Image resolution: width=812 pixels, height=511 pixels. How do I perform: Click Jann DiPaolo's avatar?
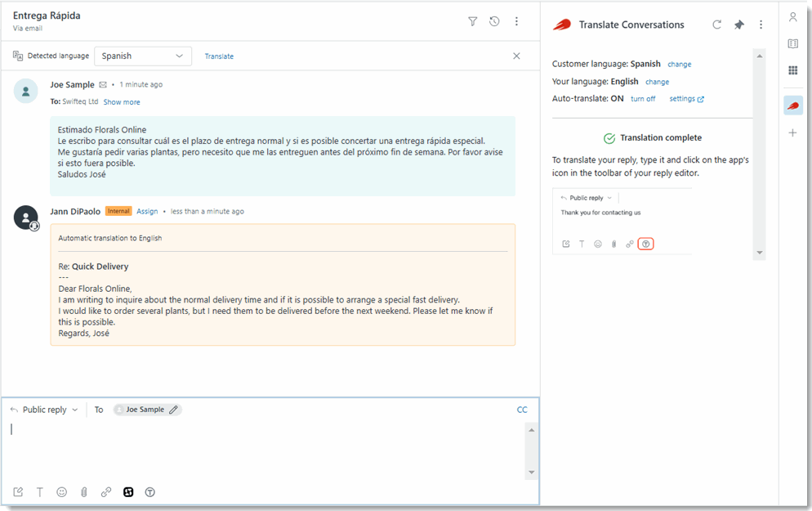coord(26,217)
